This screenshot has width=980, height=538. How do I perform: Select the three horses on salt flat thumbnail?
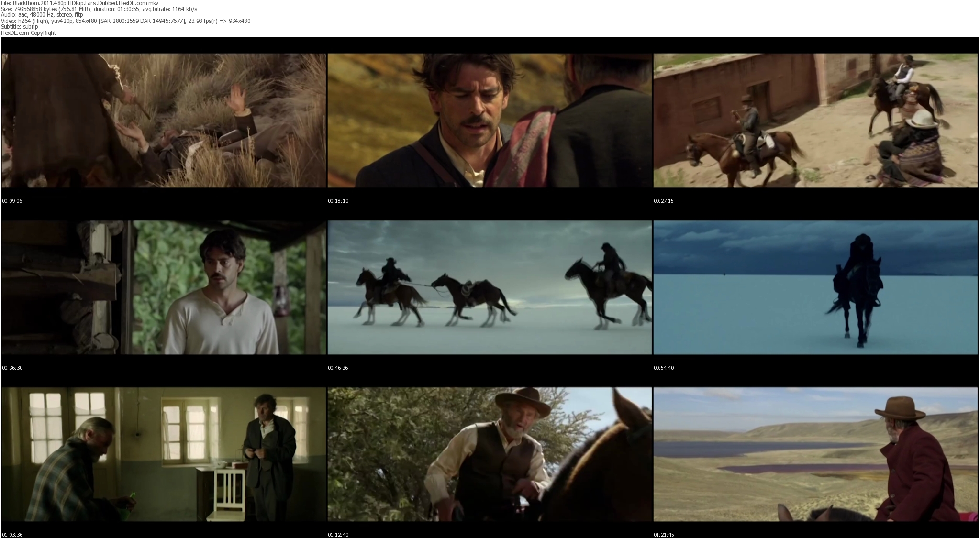[x=490, y=287]
